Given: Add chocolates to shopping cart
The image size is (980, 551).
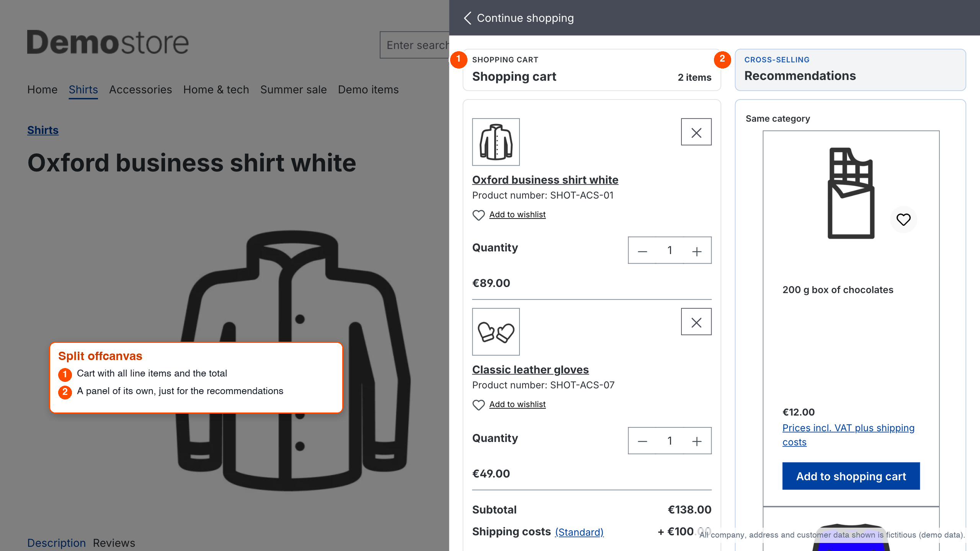Looking at the screenshot, I should tap(851, 476).
